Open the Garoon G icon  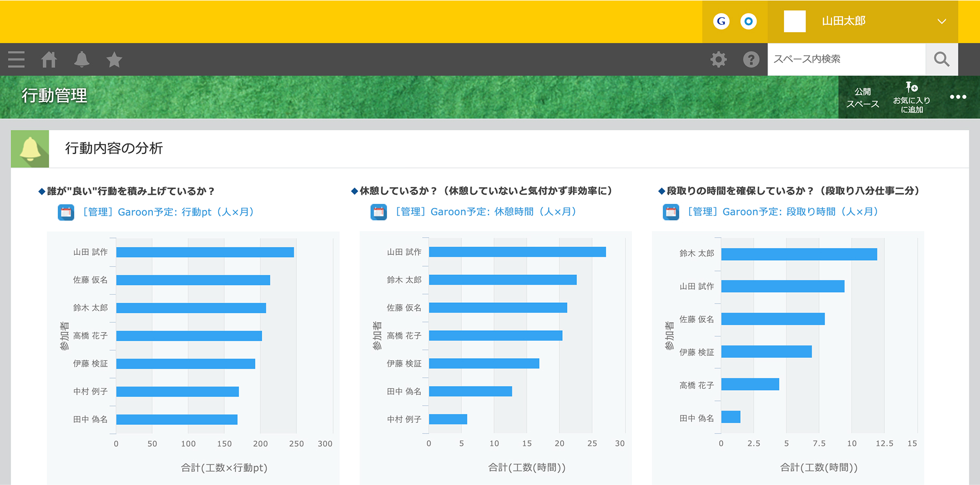721,21
